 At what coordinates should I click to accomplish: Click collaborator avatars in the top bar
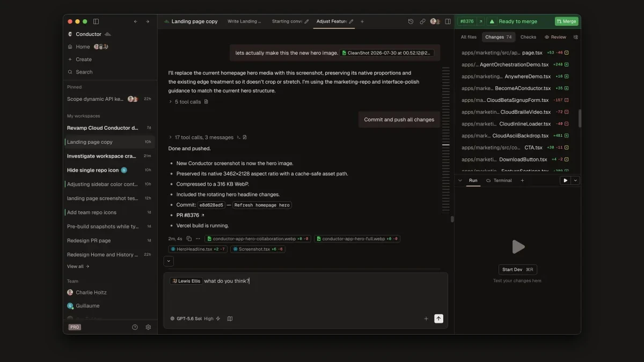click(435, 21)
